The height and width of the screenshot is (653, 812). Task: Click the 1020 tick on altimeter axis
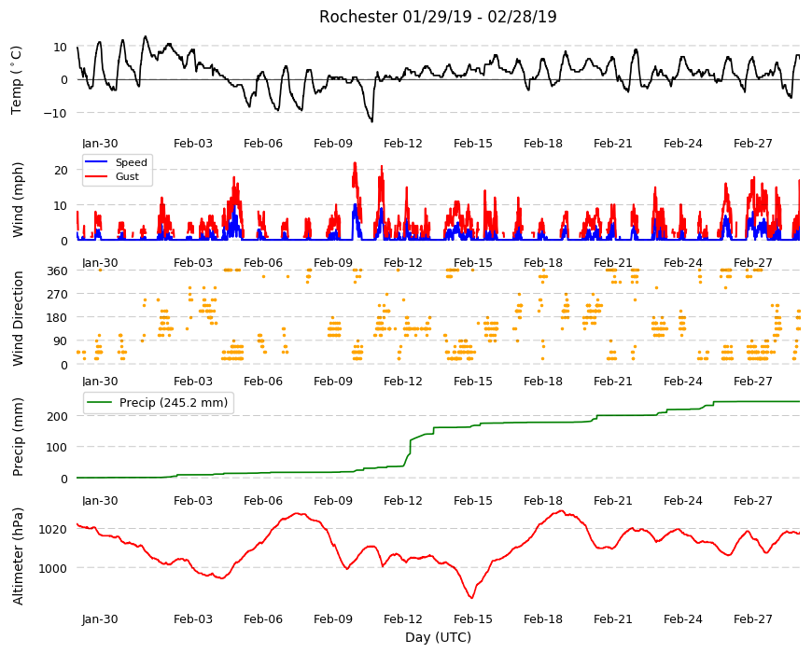pyautogui.click(x=54, y=529)
